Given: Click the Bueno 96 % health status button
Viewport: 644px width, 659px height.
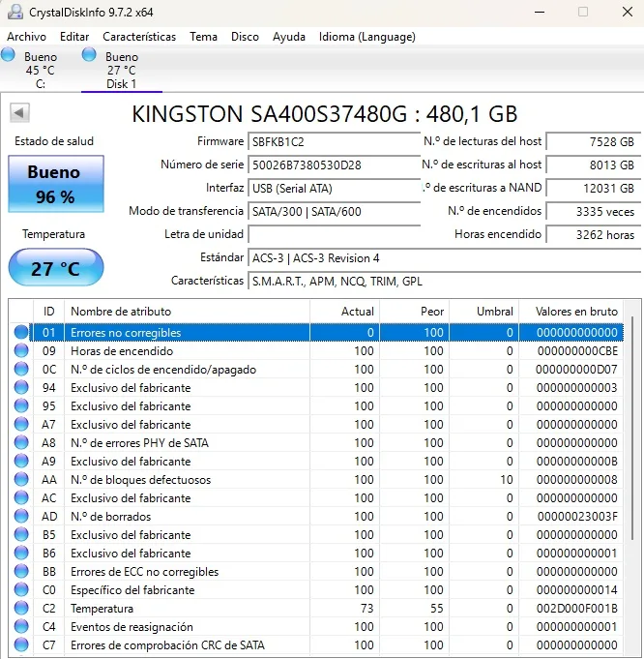Looking at the screenshot, I should point(56,184).
